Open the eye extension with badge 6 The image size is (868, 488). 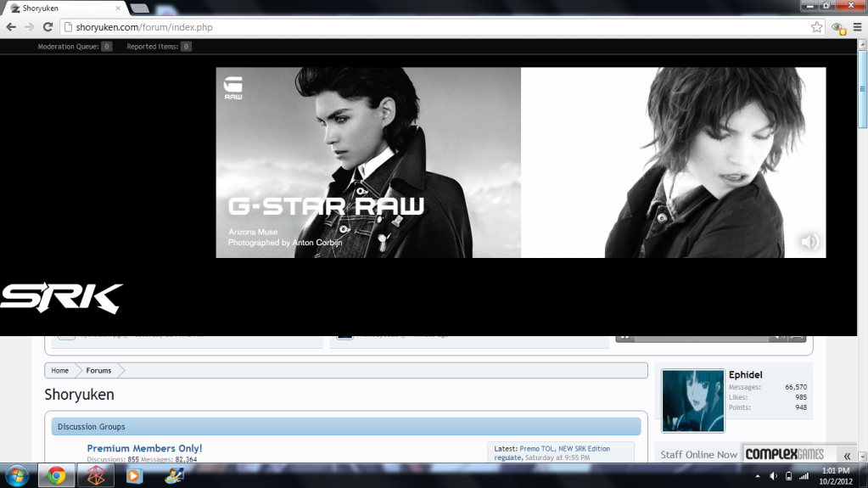[x=838, y=28]
